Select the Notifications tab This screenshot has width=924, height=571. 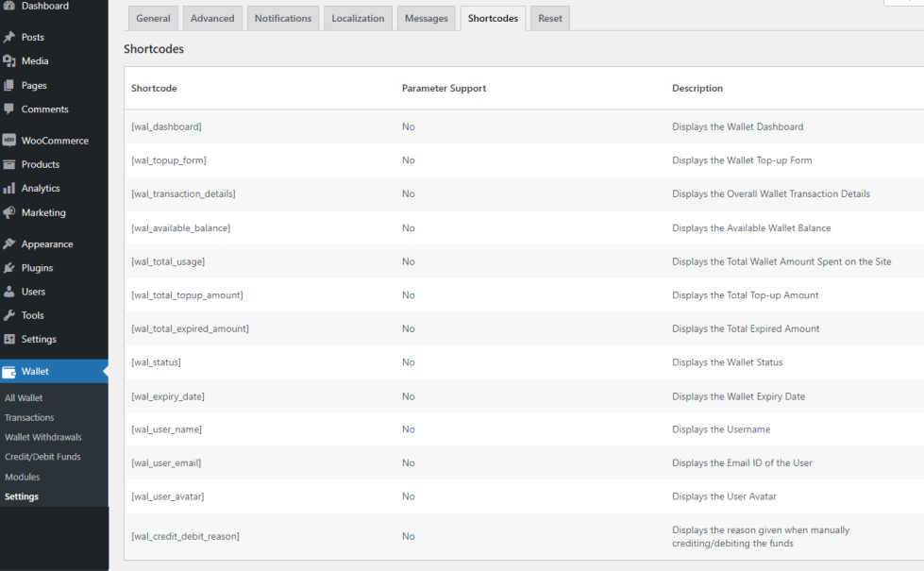(283, 19)
